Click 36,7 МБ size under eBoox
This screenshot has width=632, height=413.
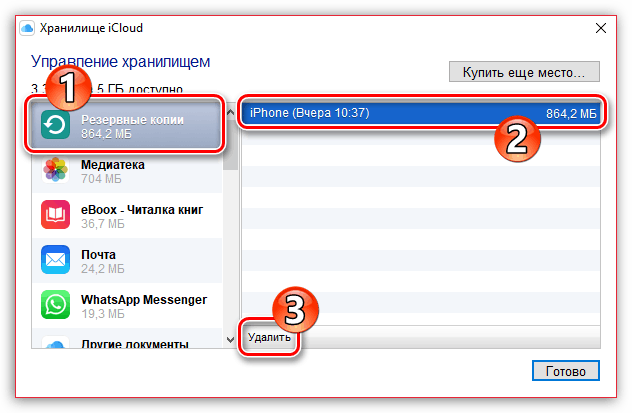[103, 224]
